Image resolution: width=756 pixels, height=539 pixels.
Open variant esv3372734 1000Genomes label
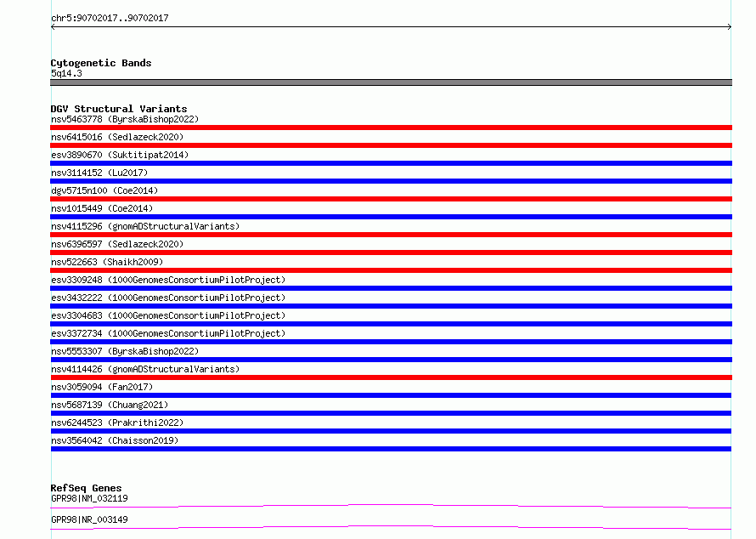pyautogui.click(x=168, y=333)
